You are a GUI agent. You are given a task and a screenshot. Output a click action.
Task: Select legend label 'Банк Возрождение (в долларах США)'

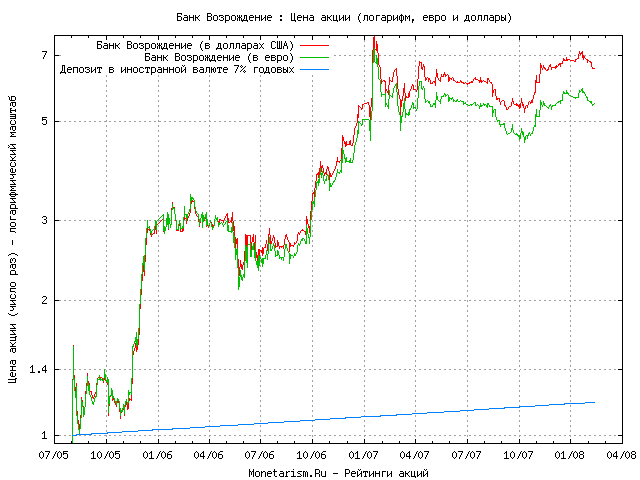tap(195, 45)
